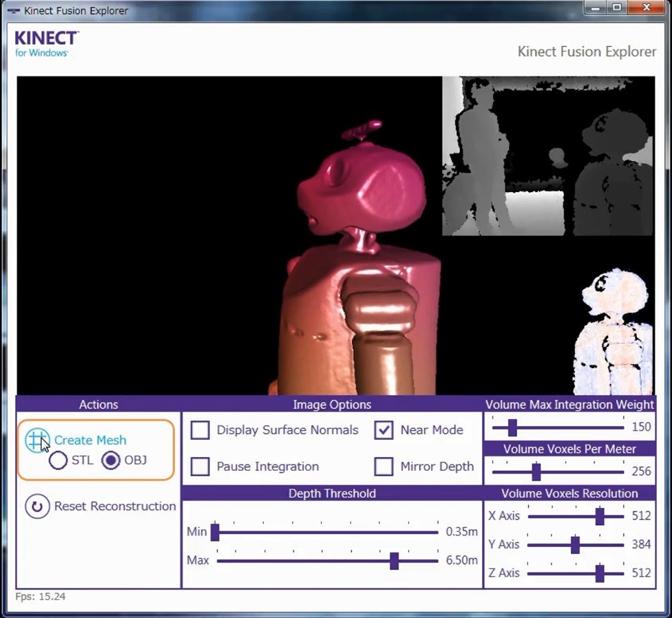The height and width of the screenshot is (618, 672).
Task: Click the Volume Voxels Per Meter slider handle
Action: point(536,472)
